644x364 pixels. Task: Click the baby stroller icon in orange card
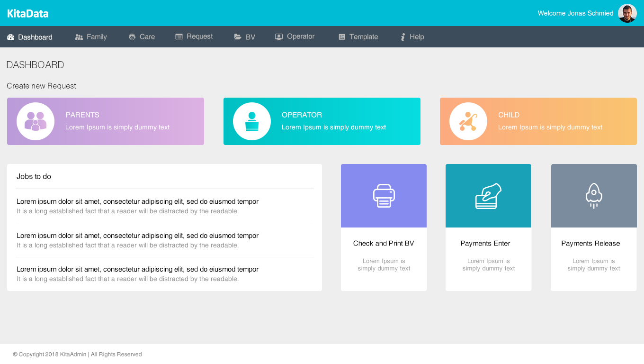[468, 121]
